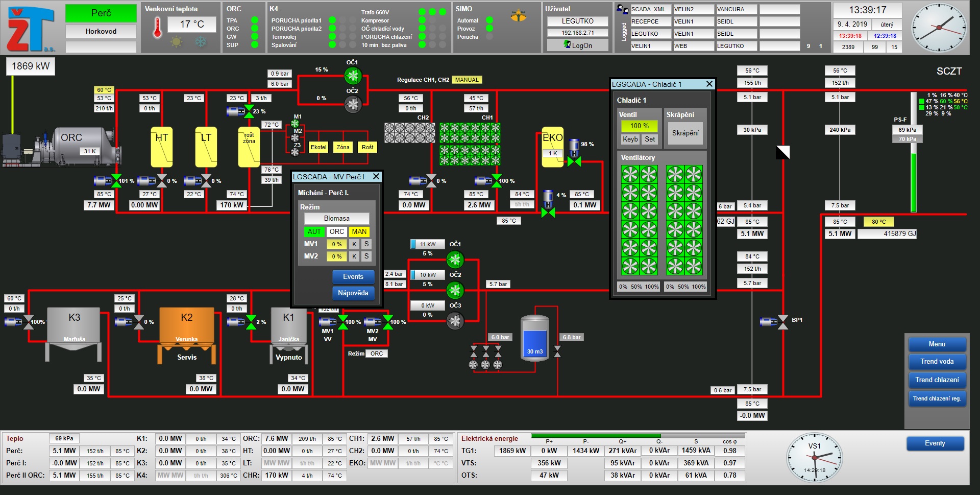Switch Režim to ORC in MV Perč dialog
The image size is (980, 495).
(x=337, y=231)
